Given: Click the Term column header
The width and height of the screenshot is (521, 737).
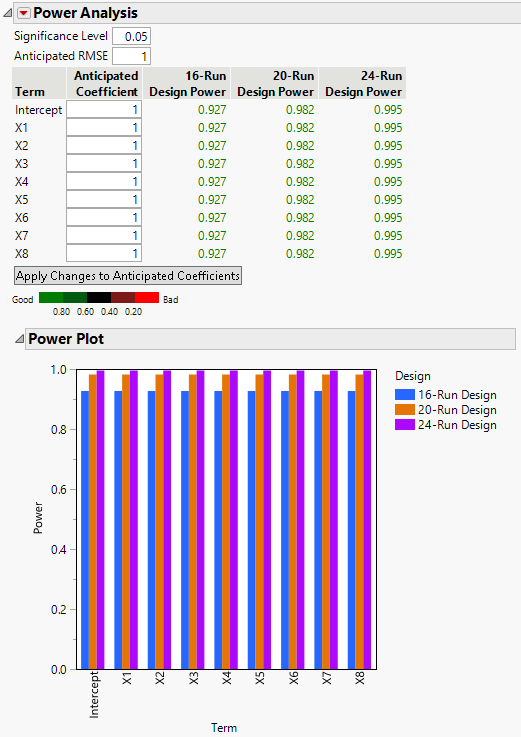Looking at the screenshot, I should coord(39,83).
